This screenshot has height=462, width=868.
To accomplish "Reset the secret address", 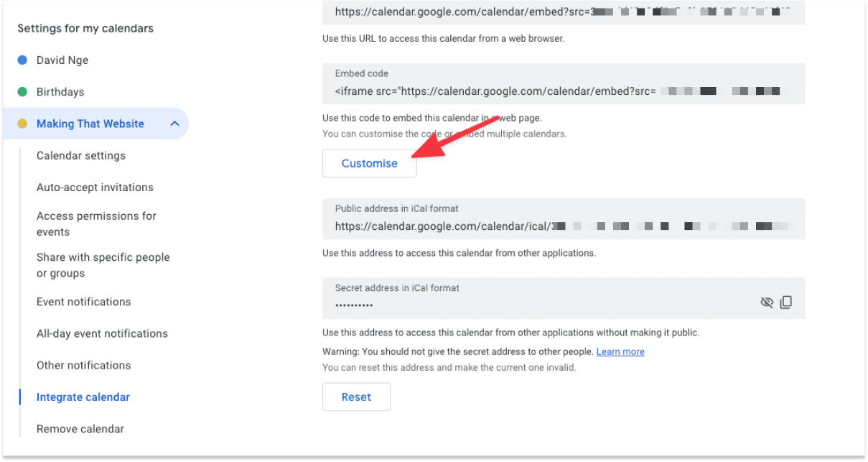I will tap(356, 397).
